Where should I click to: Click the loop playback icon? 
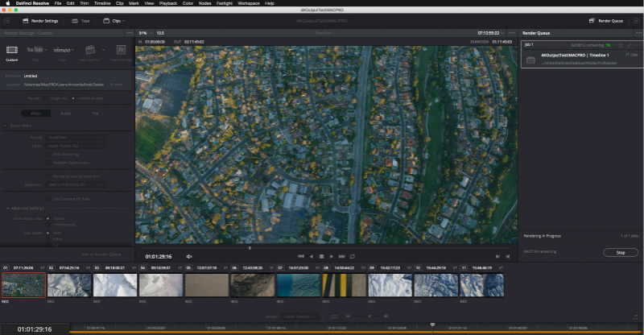[352, 256]
